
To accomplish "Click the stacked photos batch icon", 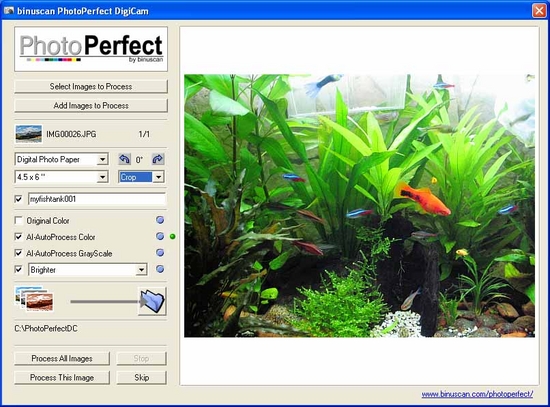I will (34, 299).
